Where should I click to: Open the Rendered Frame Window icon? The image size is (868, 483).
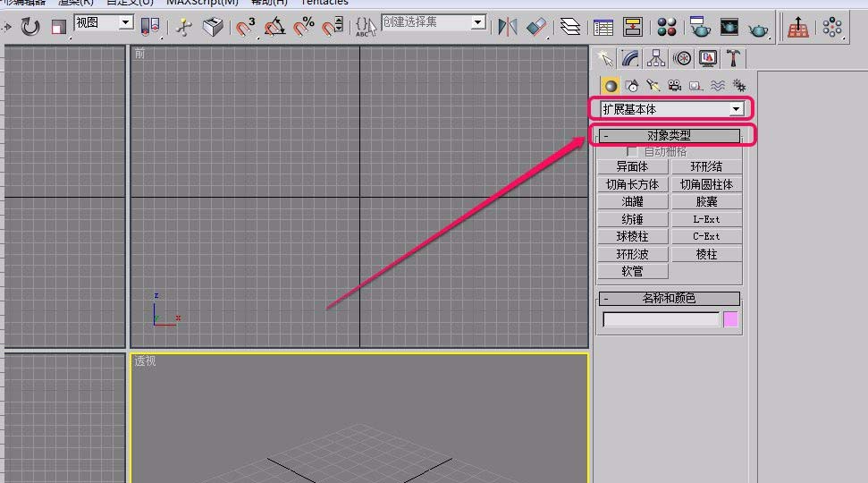(729, 27)
